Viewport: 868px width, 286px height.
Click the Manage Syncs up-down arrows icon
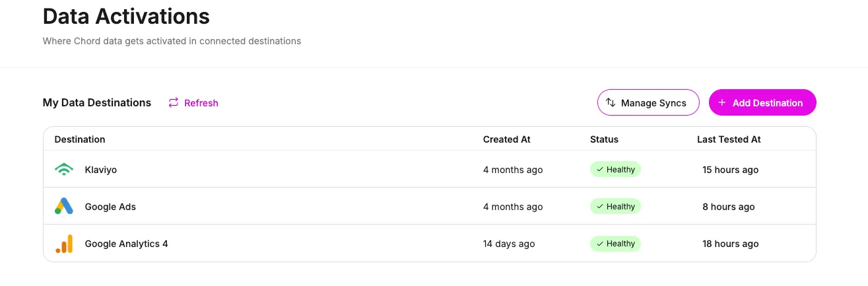point(611,102)
